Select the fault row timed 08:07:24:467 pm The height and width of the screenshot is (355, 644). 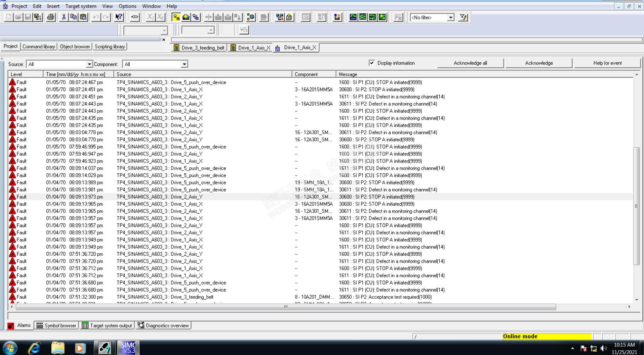[321, 82]
